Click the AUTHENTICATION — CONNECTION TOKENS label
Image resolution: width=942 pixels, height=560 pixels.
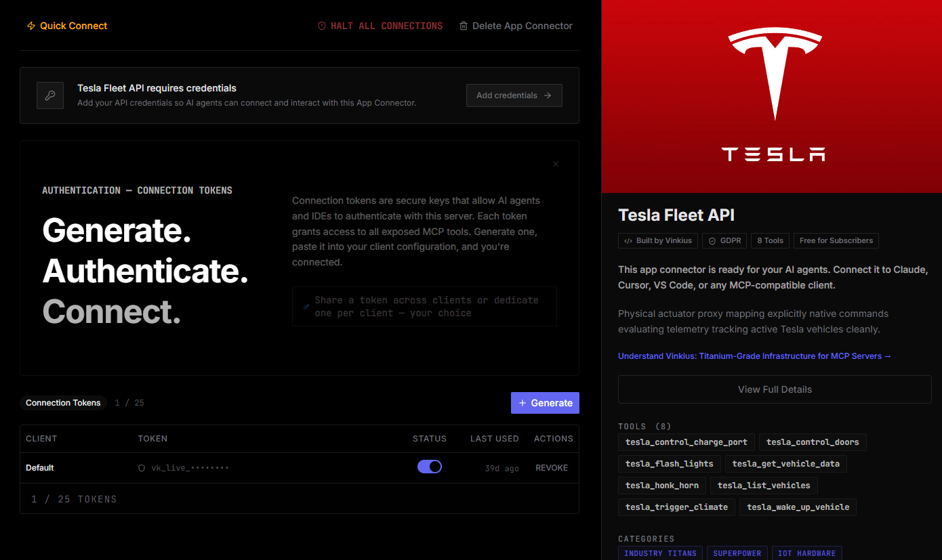137,190
